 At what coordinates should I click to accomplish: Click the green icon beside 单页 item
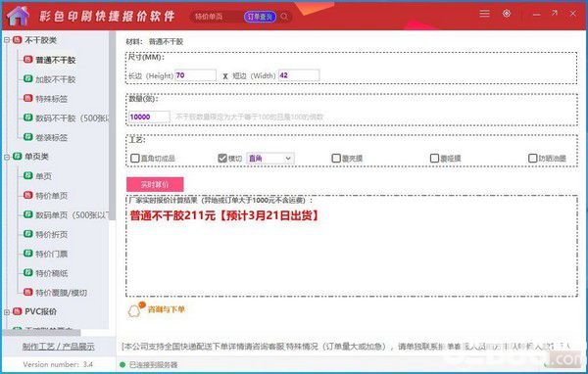(x=28, y=175)
